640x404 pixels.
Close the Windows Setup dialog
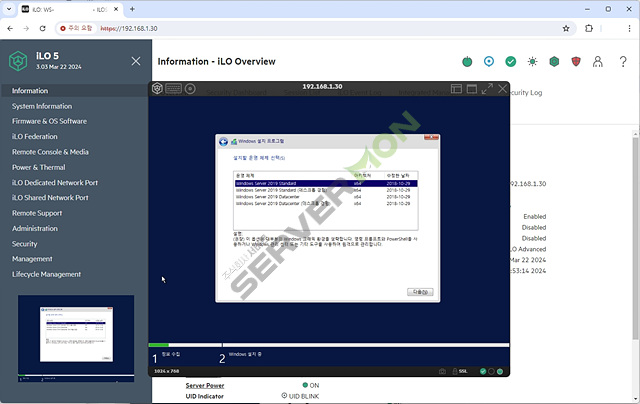[431, 138]
